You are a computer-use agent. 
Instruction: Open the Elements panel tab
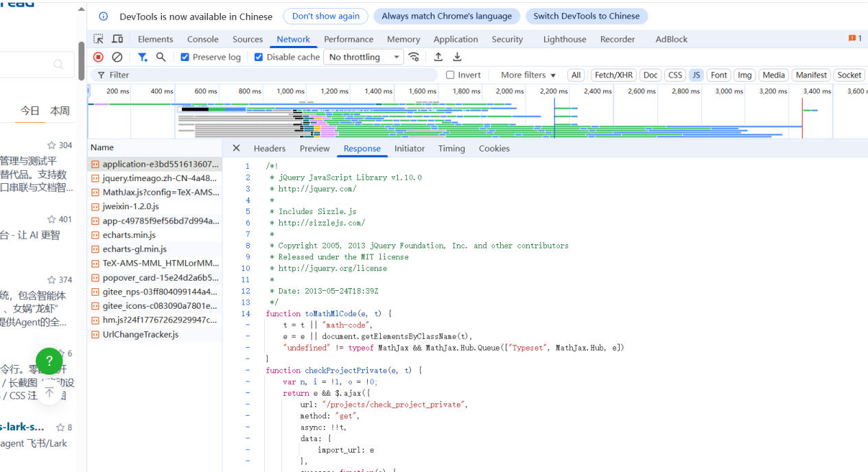[156, 39]
